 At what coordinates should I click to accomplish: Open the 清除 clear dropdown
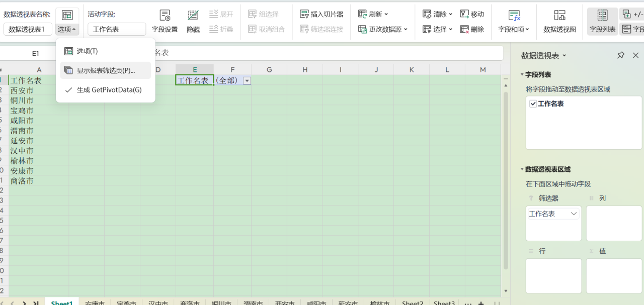coord(438,14)
